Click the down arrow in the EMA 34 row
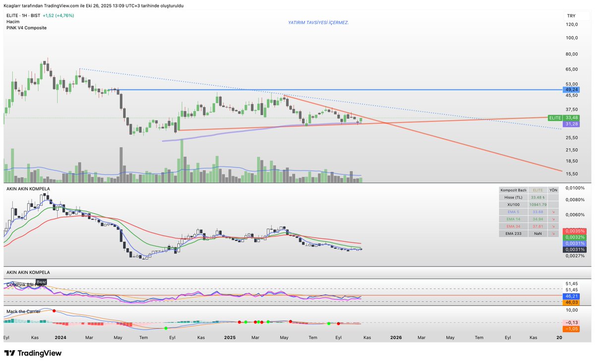The image size is (595, 364). 553,226
